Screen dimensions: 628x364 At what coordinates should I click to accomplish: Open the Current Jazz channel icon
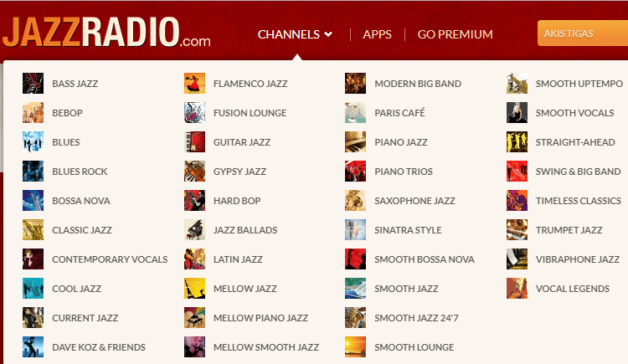coord(33,317)
